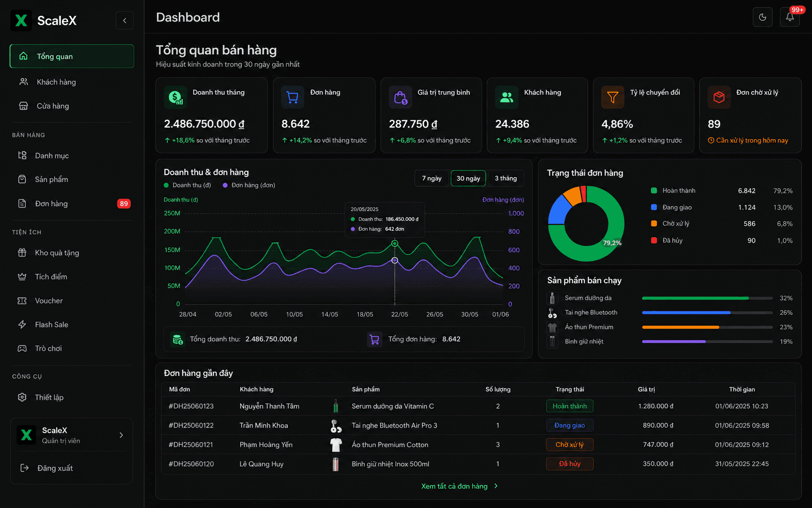Click the Tỷ lệ chuyển đổi funnel icon
812x508 pixels.
point(613,97)
